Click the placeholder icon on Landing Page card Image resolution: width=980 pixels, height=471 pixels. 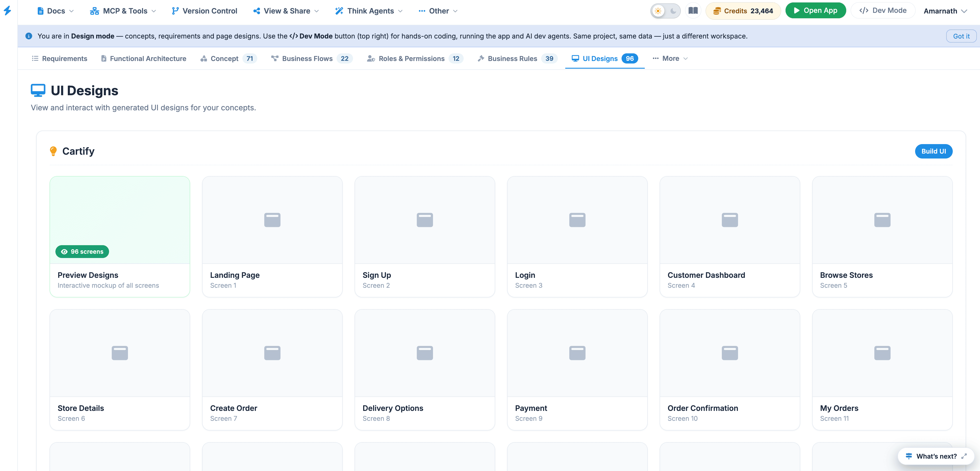[272, 220]
